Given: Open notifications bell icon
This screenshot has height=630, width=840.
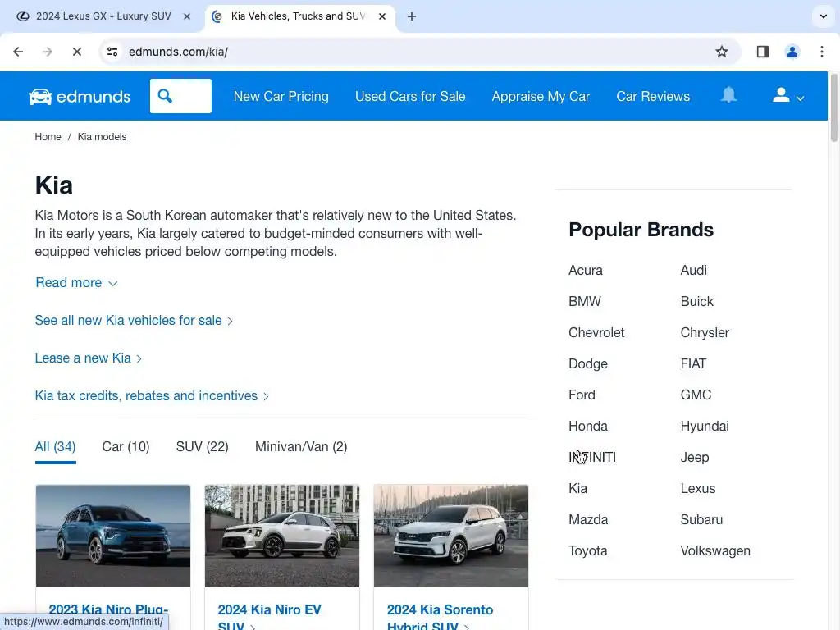Looking at the screenshot, I should (x=728, y=95).
